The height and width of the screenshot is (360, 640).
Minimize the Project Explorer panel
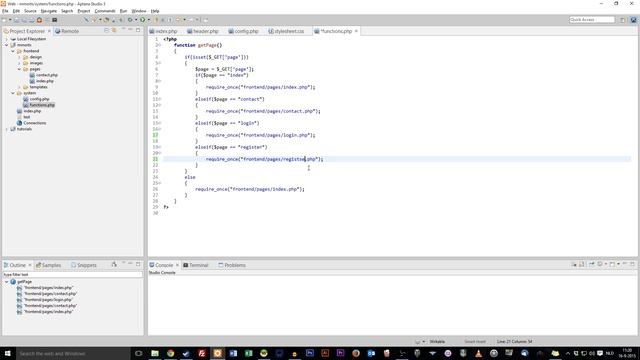click(131, 30)
